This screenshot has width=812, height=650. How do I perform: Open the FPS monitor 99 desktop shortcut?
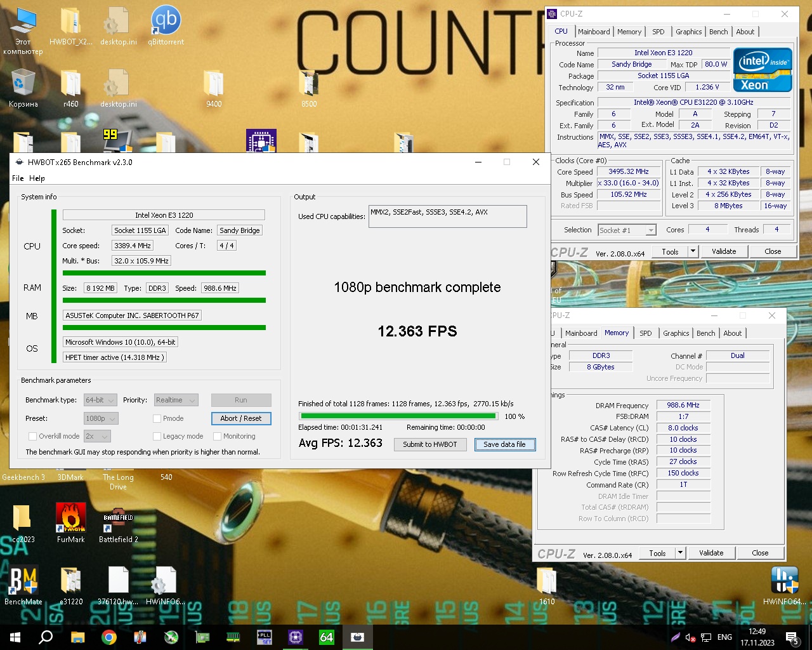click(x=118, y=141)
